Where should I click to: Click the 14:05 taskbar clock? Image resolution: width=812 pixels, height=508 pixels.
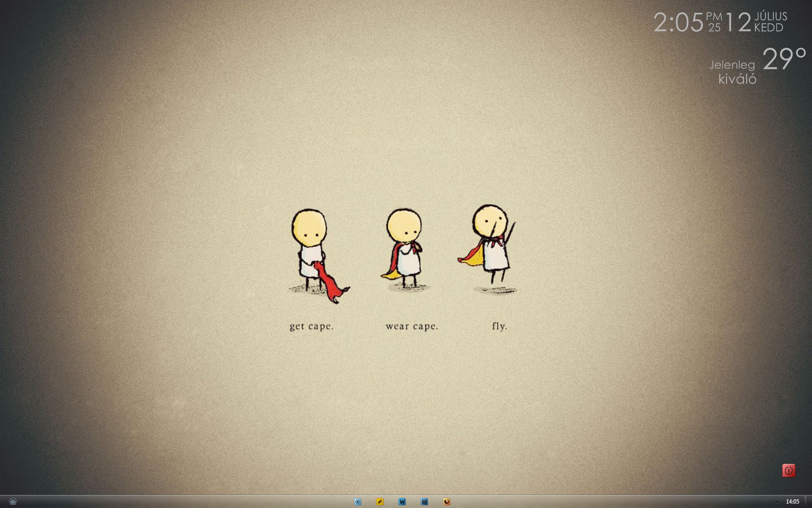pos(793,502)
